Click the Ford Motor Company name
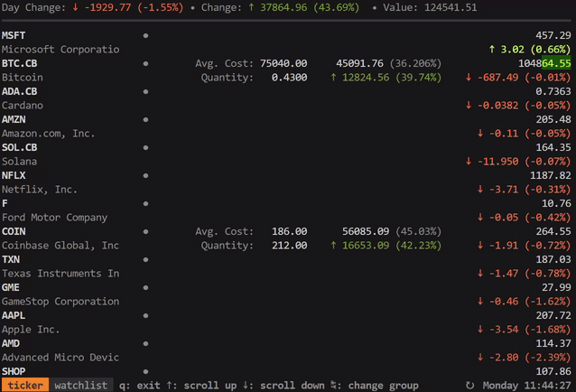Image resolution: width=576 pixels, height=392 pixels. (55, 218)
